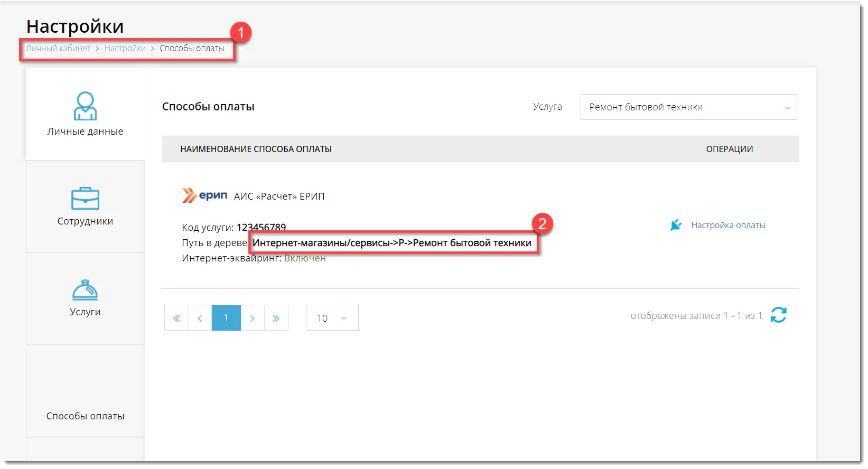Go to the next page arrow
Screen dimensions: 868x469
point(252,318)
